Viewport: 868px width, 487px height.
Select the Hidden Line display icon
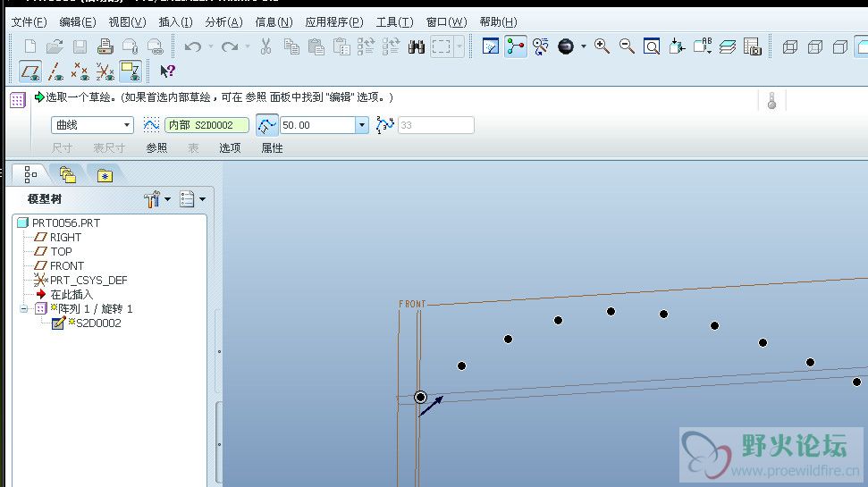pos(815,46)
